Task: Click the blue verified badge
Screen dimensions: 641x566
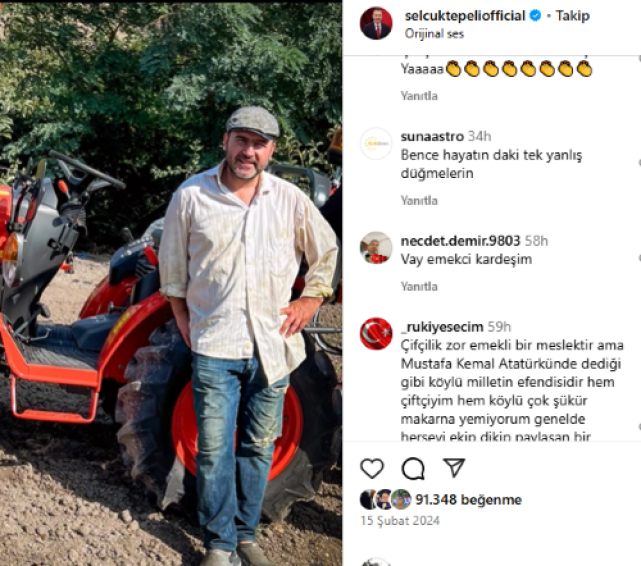Action: click(535, 16)
